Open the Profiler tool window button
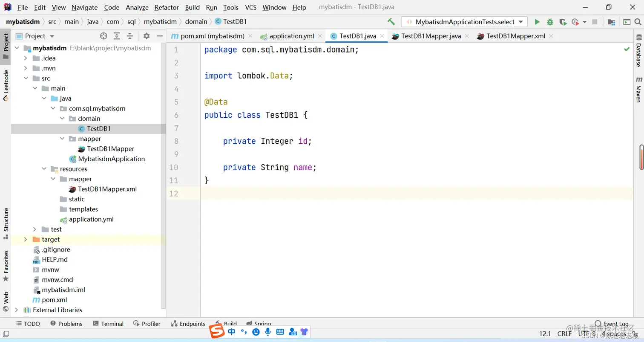This screenshot has height=342, width=644. point(147,324)
